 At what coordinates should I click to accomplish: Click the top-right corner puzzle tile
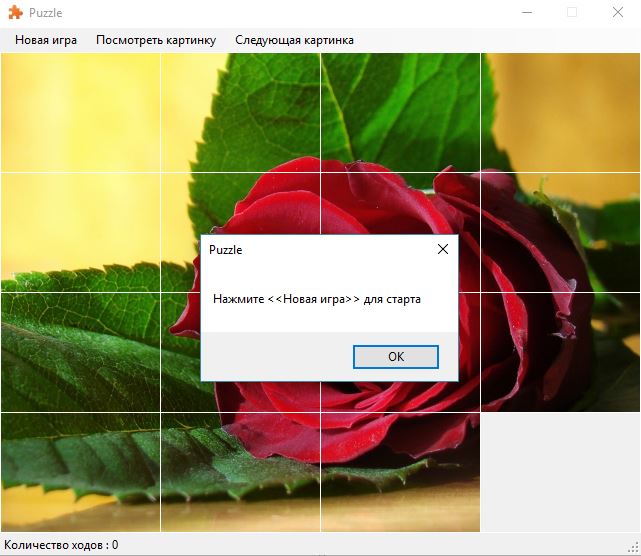[560, 112]
